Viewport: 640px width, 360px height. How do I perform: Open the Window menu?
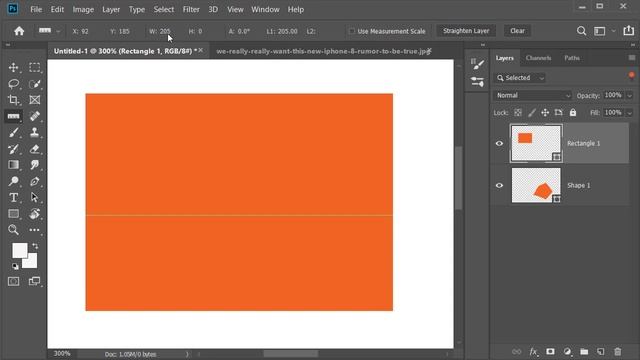(265, 9)
